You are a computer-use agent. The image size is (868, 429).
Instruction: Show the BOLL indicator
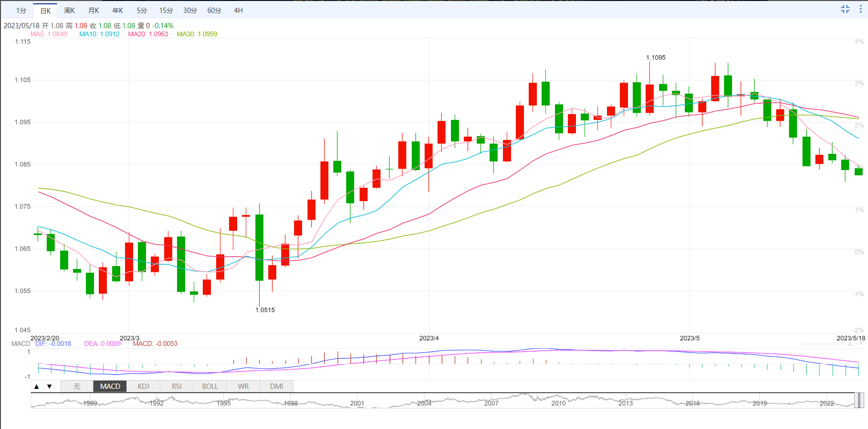[x=210, y=386]
